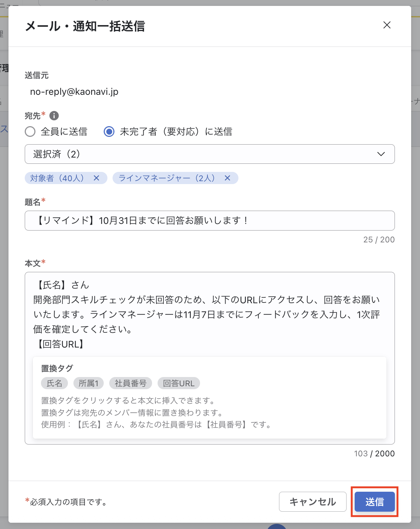Insert the 氏名 replacement tag

(x=54, y=383)
